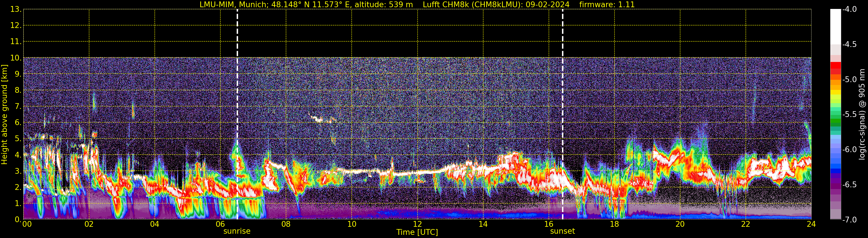Click the '0.' height tick label
This screenshot has width=868, height=238.
tap(18, 220)
